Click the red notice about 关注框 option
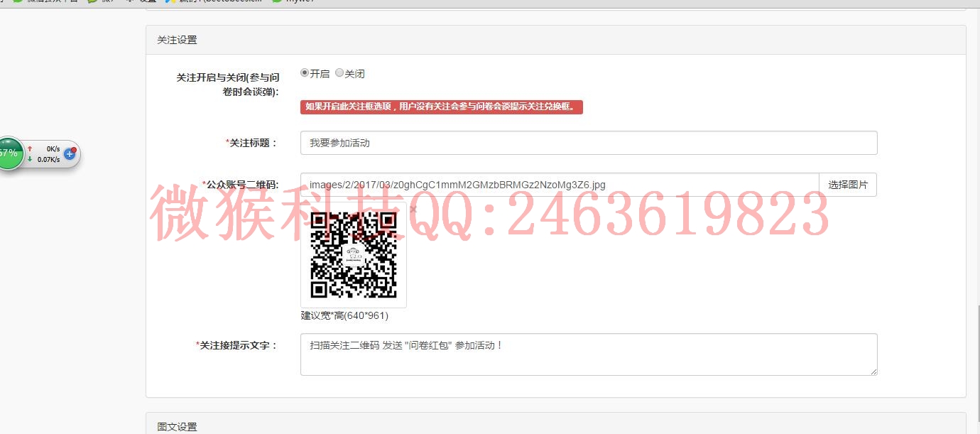980x434 pixels. pos(442,107)
